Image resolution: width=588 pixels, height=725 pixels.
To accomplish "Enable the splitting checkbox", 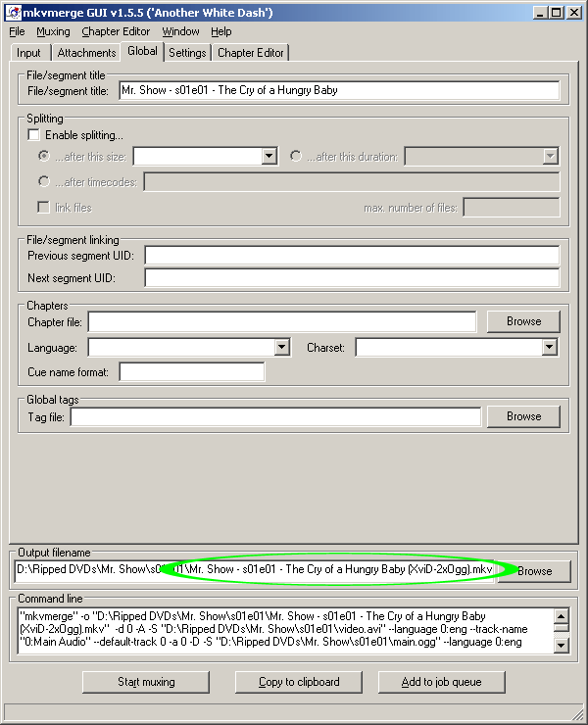I will (33, 135).
